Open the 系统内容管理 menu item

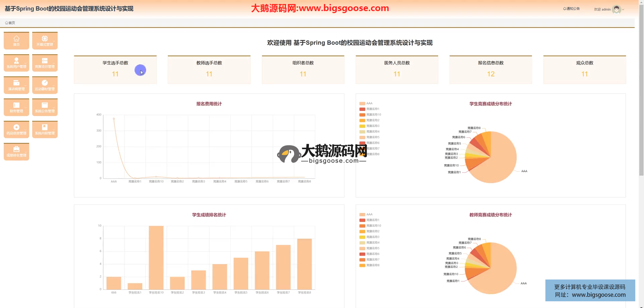coord(45,129)
